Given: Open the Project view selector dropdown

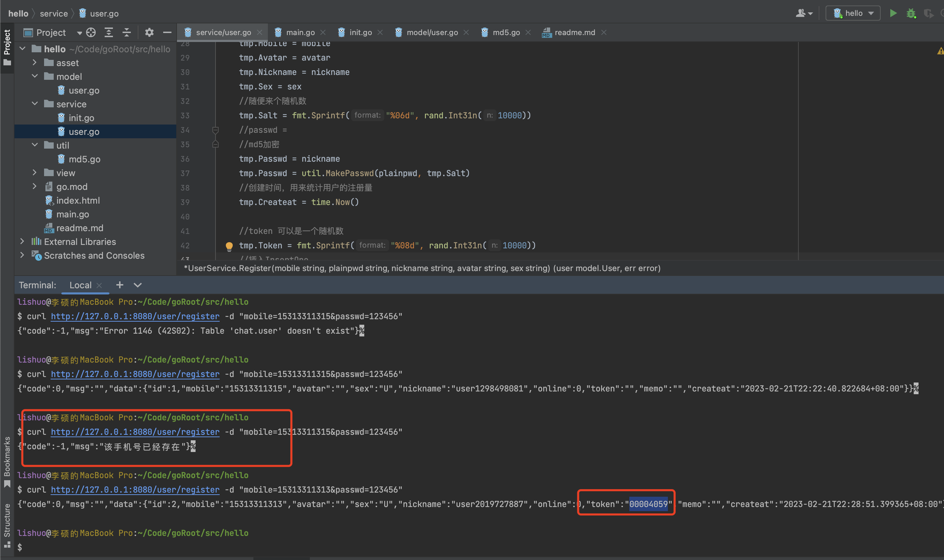Looking at the screenshot, I should pyautogui.click(x=79, y=33).
